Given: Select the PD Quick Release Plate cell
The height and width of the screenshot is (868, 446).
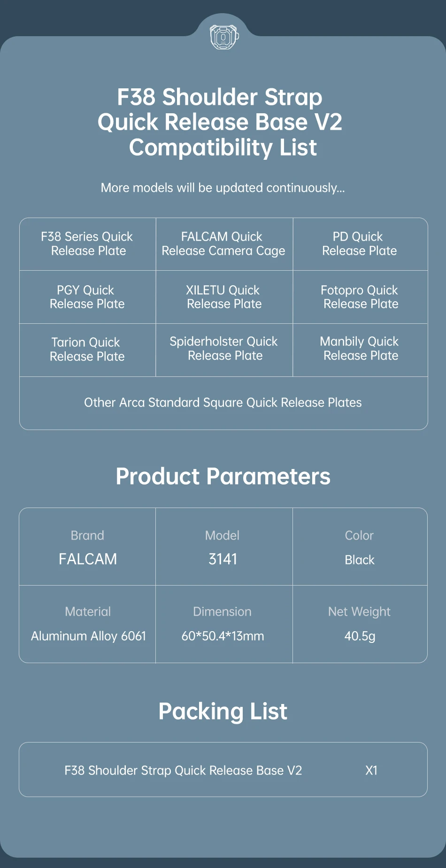Looking at the screenshot, I should coord(359,244).
